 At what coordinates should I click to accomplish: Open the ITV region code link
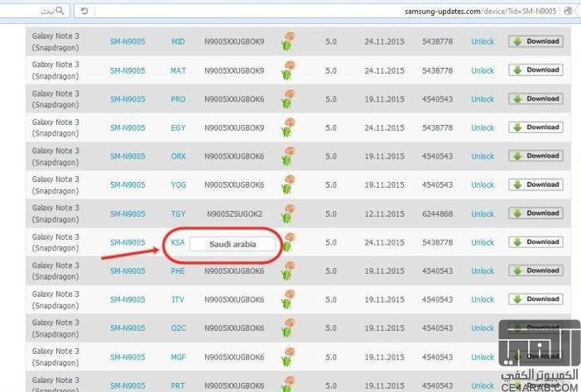178,299
